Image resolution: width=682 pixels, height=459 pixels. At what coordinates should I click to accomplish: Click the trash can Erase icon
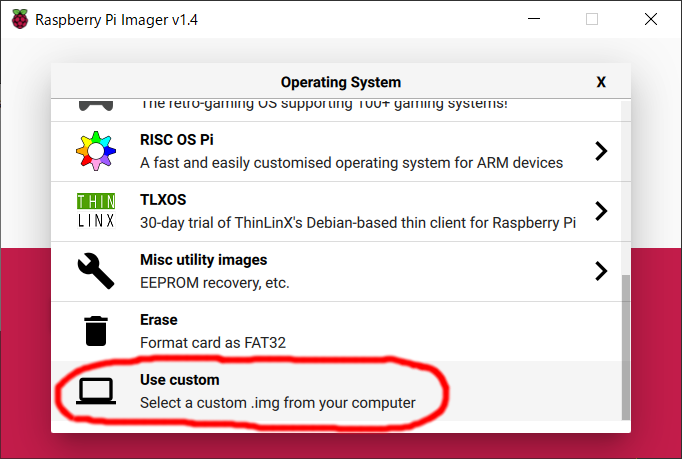coord(96,331)
